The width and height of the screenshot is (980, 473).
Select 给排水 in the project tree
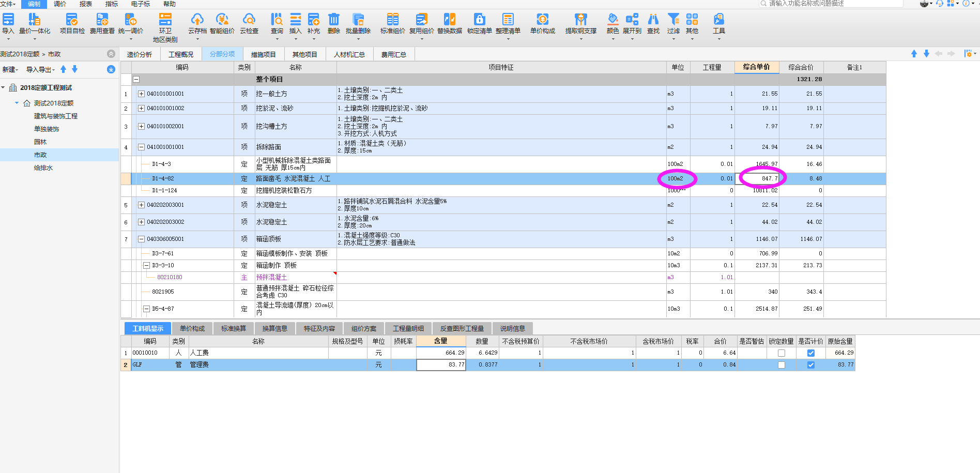(x=43, y=168)
